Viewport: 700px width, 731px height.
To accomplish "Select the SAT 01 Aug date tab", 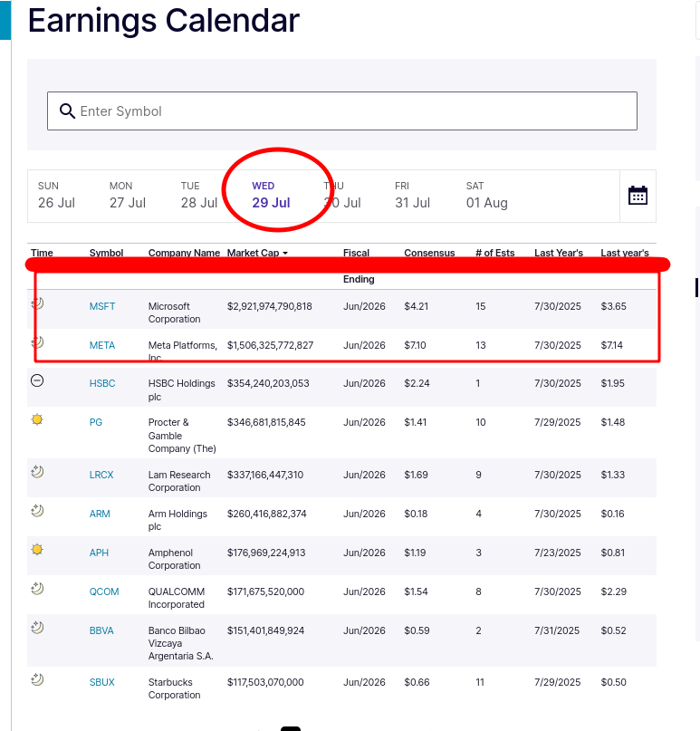I will 487,196.
